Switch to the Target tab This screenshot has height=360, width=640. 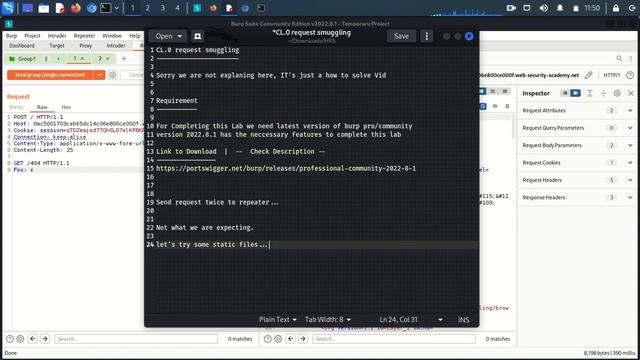pos(57,46)
